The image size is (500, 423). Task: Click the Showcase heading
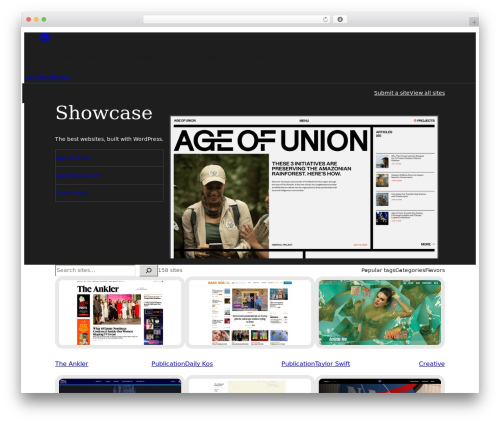(104, 113)
